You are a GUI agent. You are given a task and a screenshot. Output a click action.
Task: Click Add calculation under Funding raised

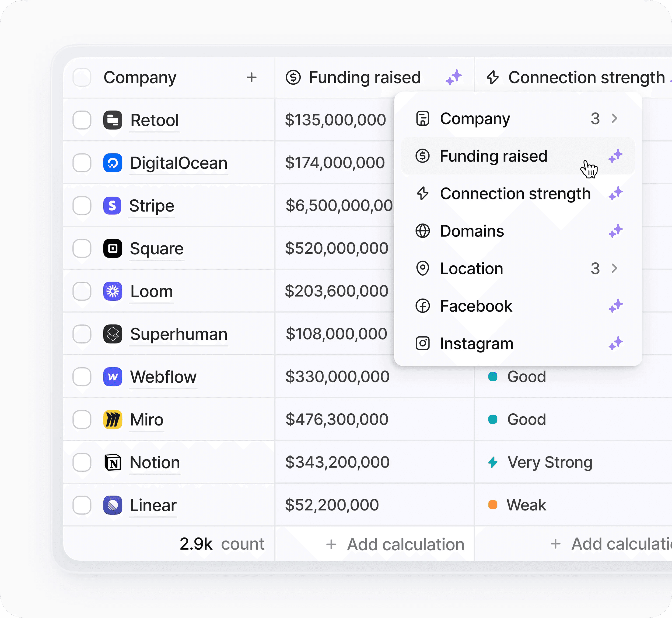point(396,544)
